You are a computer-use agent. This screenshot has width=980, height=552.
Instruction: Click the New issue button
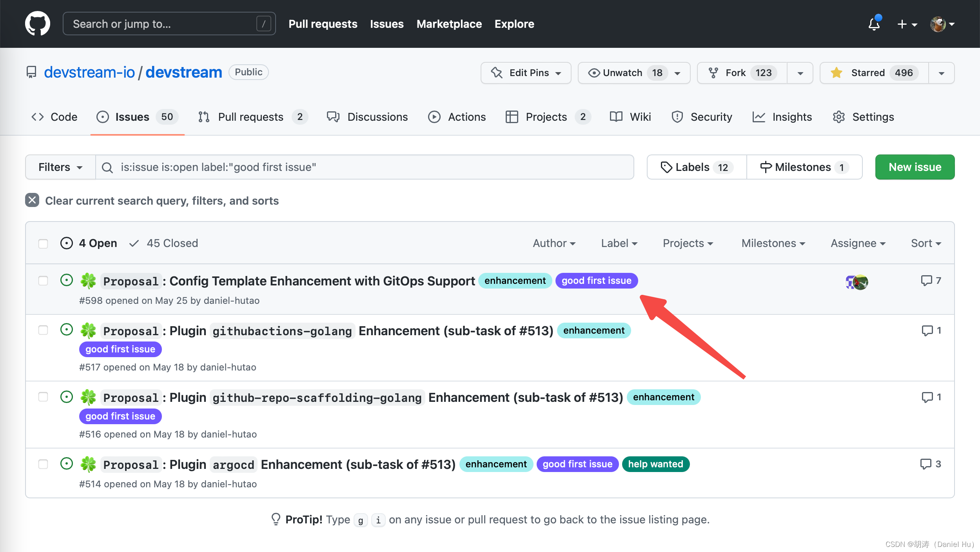pyautogui.click(x=915, y=166)
